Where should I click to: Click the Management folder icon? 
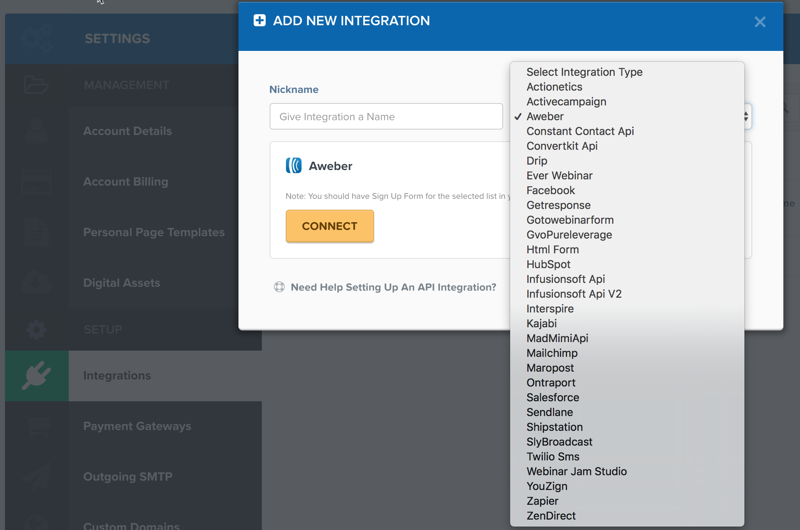pos(36,84)
